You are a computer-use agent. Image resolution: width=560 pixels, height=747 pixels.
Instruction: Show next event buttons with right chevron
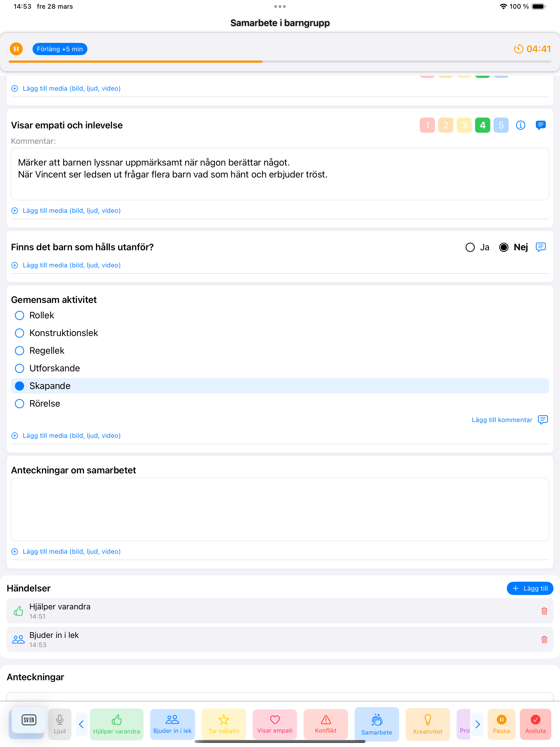(477, 724)
